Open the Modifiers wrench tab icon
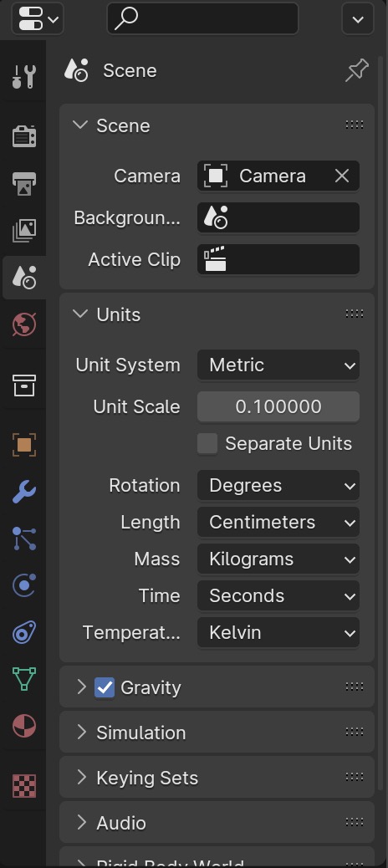The width and height of the screenshot is (388, 868). pyautogui.click(x=23, y=492)
